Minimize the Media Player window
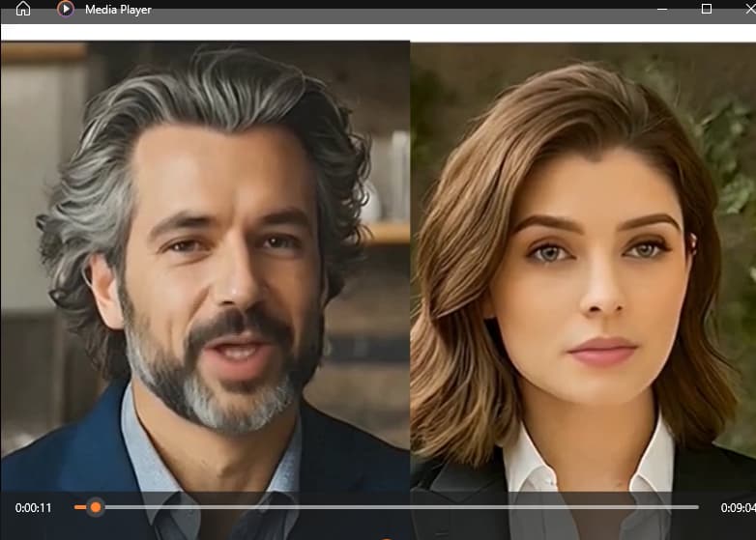Viewport: 756px width, 540px height. [x=662, y=9]
